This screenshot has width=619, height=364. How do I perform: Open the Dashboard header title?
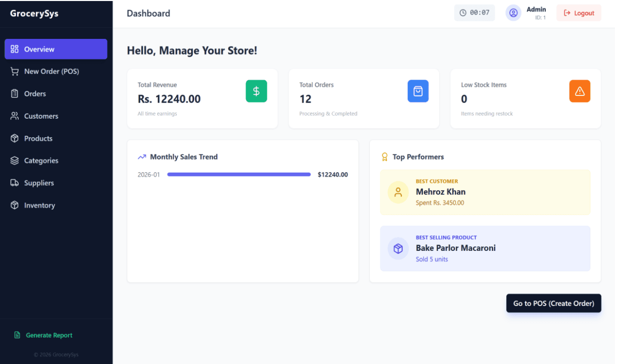coord(148,13)
